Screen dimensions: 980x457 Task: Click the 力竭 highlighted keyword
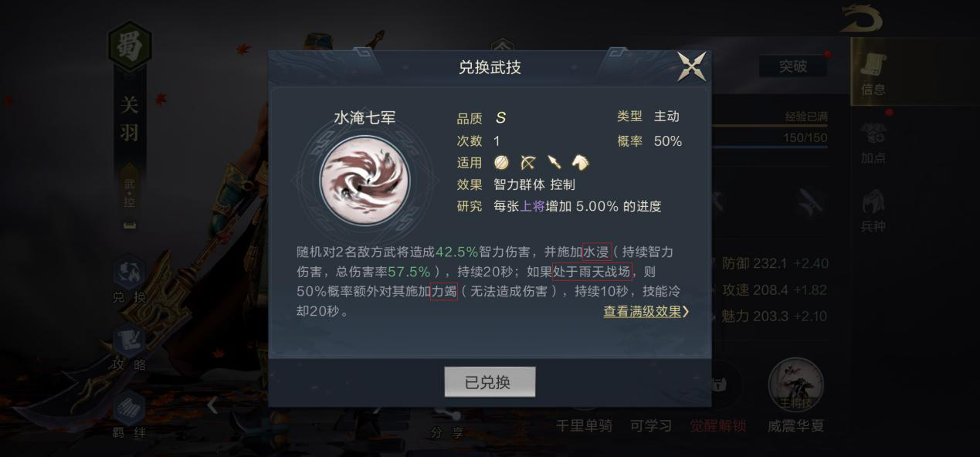coord(444,292)
